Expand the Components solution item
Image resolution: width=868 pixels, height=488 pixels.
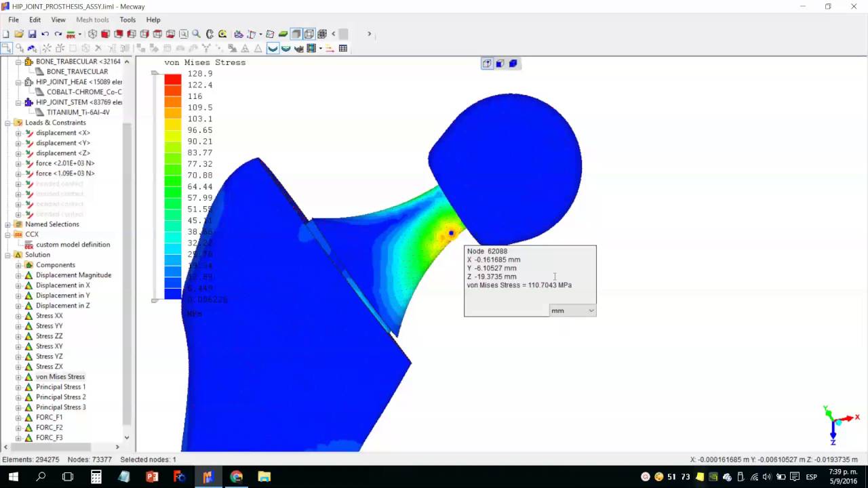pos(18,265)
